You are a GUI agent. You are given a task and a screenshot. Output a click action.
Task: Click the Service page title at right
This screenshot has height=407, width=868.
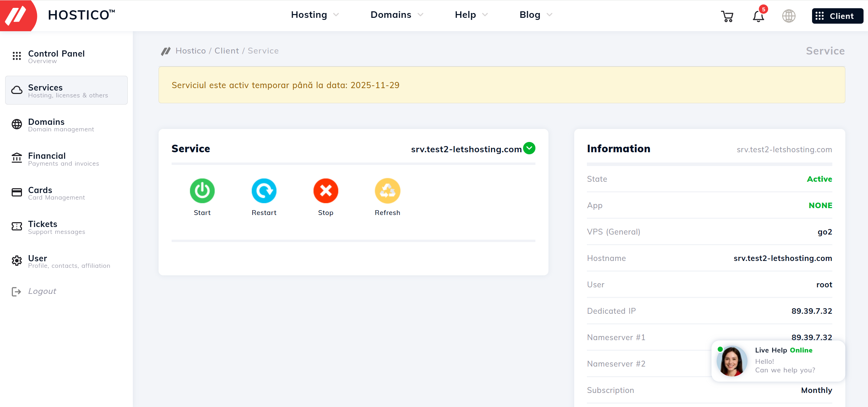[825, 51]
